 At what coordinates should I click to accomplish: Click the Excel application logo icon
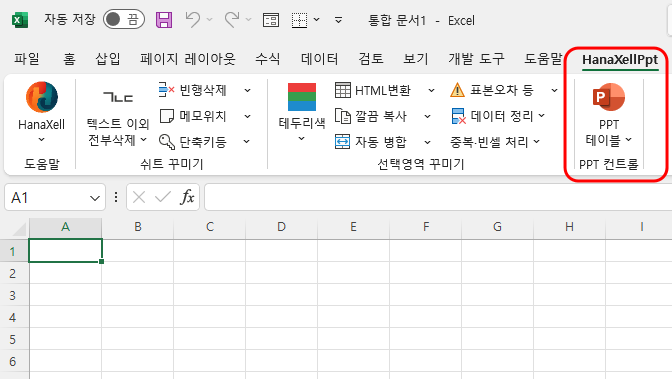[x=20, y=20]
